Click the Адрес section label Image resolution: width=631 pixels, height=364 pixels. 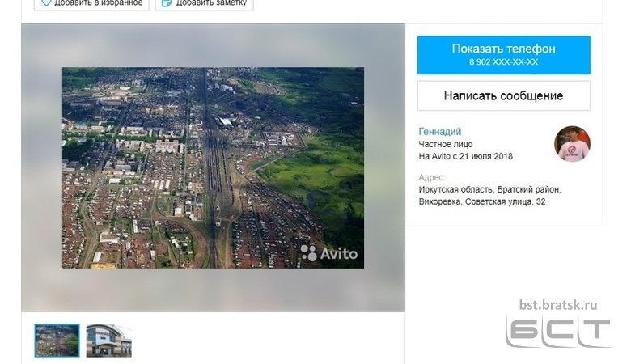(430, 177)
